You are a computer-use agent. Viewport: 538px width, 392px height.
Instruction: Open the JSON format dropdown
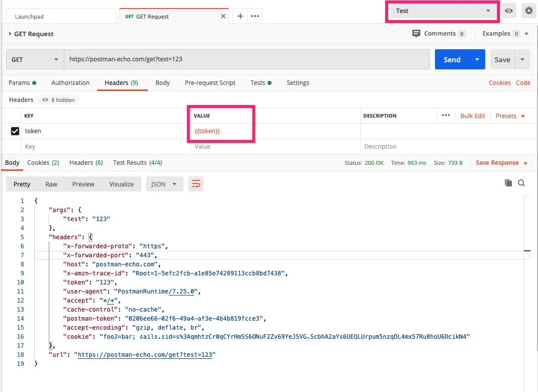164,184
